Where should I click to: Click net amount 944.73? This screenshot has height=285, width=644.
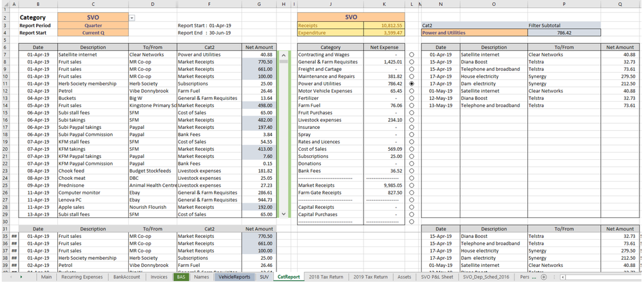259,200
